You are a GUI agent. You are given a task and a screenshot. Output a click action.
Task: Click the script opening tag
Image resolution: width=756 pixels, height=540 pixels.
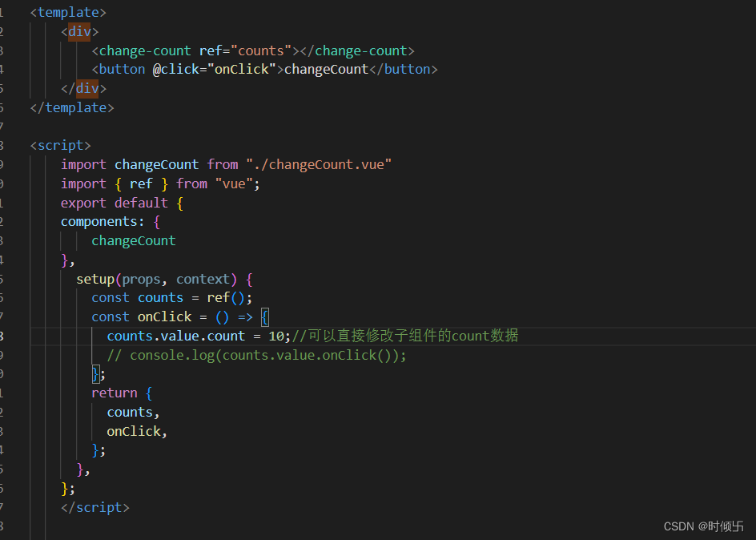60,145
